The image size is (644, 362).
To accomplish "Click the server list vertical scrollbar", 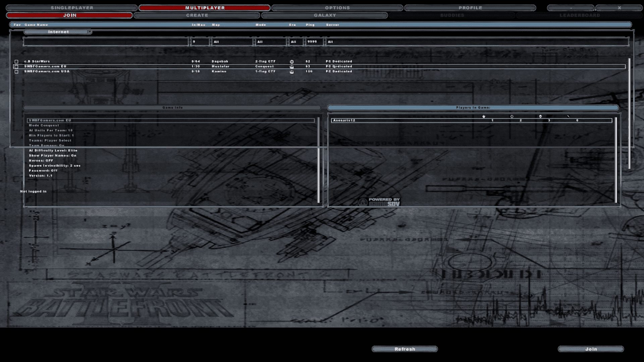I will tap(629, 114).
